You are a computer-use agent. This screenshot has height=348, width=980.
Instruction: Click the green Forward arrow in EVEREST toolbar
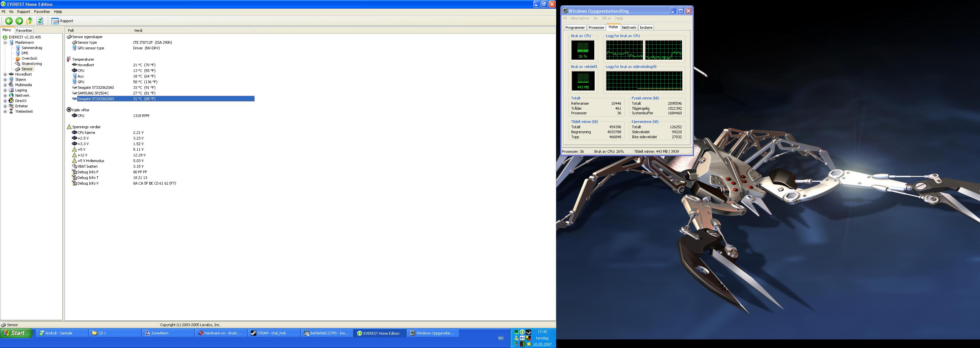(x=19, y=21)
